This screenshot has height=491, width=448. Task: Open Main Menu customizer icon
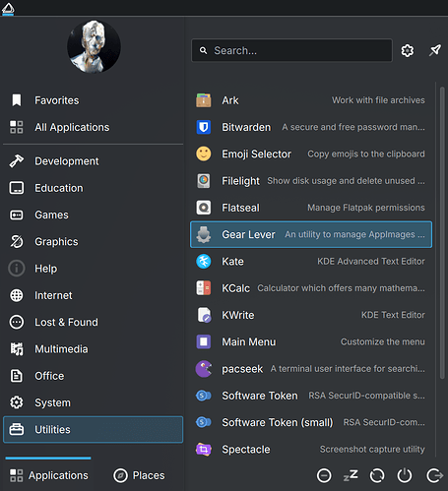[x=204, y=341]
